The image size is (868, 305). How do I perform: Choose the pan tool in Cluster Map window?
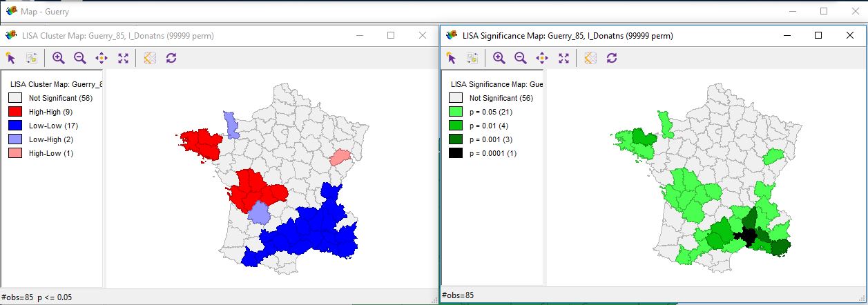point(102,59)
